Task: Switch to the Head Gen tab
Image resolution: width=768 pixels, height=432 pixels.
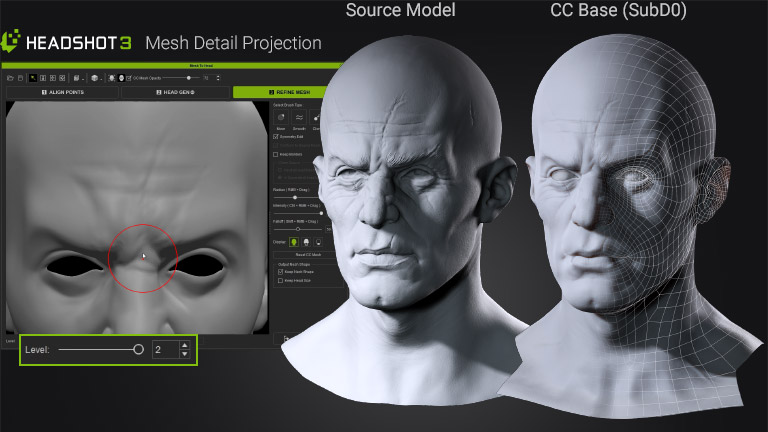Action: [175, 92]
